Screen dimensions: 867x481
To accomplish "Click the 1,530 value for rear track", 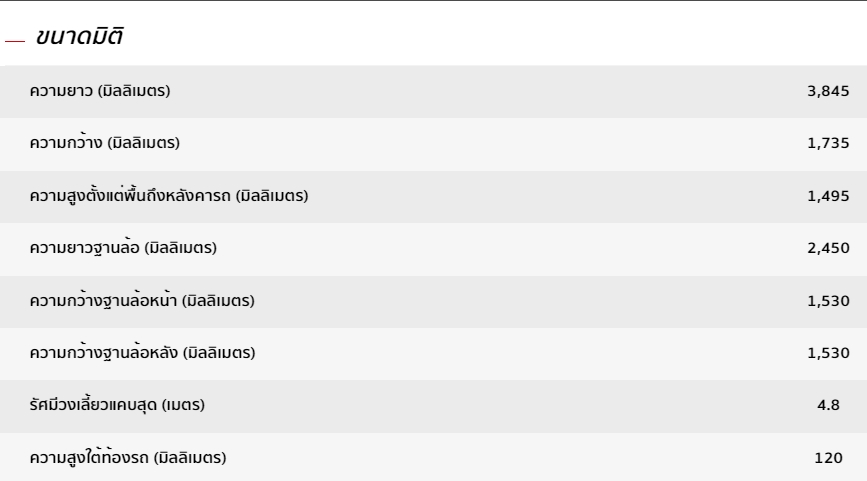I will (828, 354).
